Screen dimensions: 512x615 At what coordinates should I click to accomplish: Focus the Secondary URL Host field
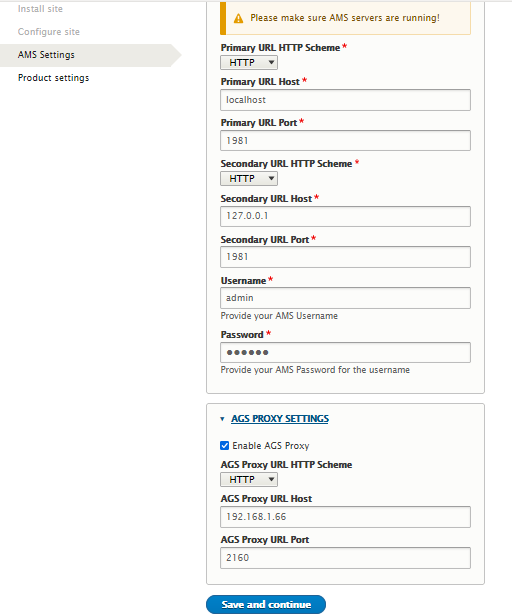[x=345, y=216]
